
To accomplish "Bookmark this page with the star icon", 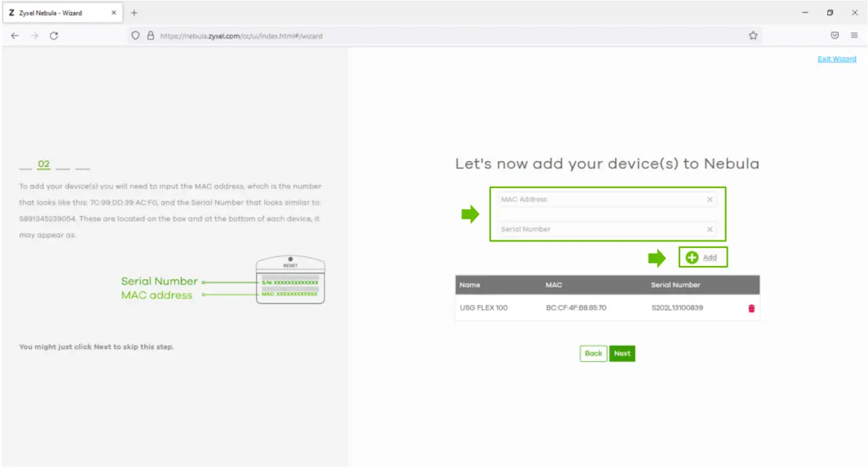I will 753,36.
